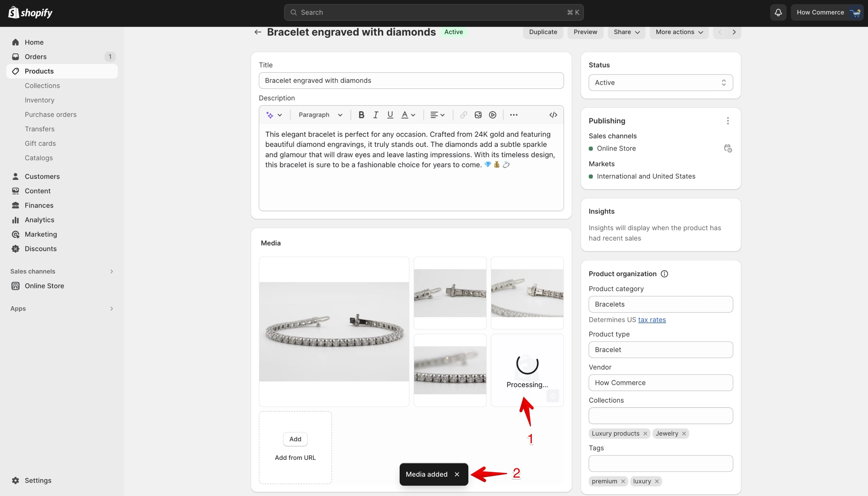Viewport: 868px width, 496px height.
Task: Click the Title input field
Action: (x=411, y=81)
